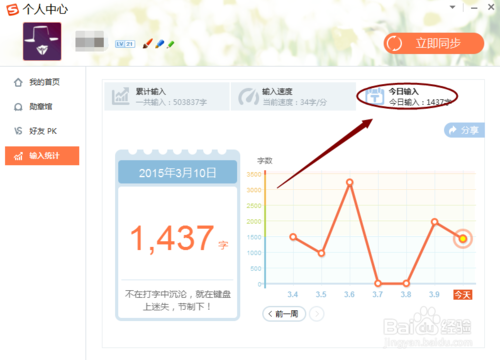The height and width of the screenshot is (360, 500).
Task: Click the 立即同步 sync button
Action: click(x=434, y=43)
